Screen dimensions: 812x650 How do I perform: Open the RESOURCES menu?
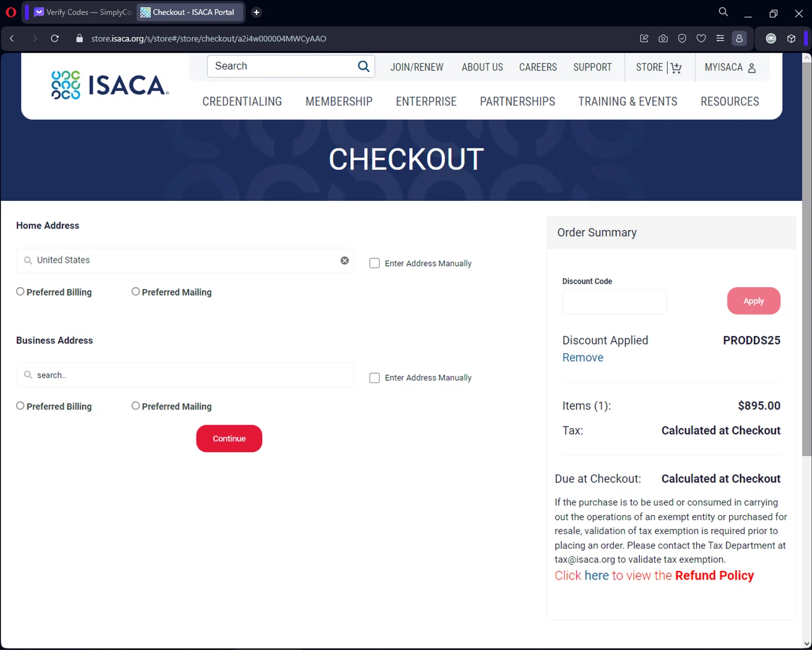(x=730, y=101)
